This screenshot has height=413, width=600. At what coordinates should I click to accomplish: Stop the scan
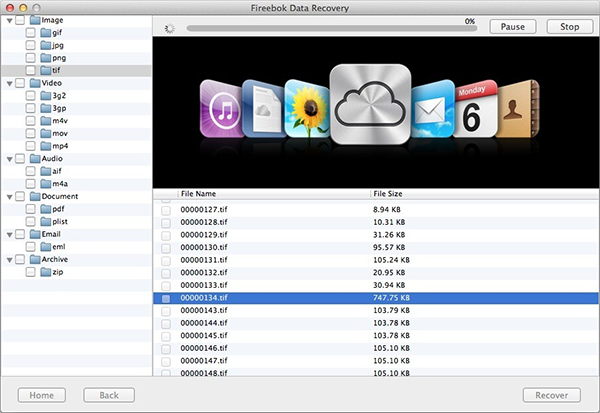tap(570, 27)
